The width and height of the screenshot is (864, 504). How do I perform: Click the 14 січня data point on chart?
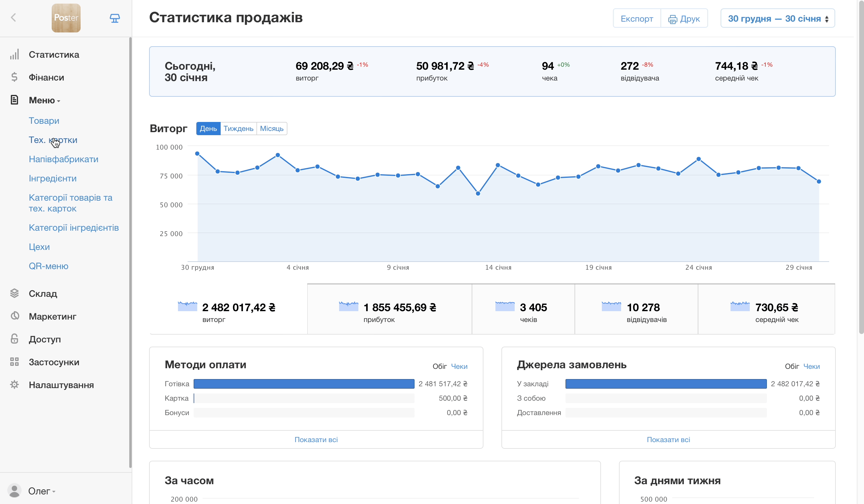498,165
